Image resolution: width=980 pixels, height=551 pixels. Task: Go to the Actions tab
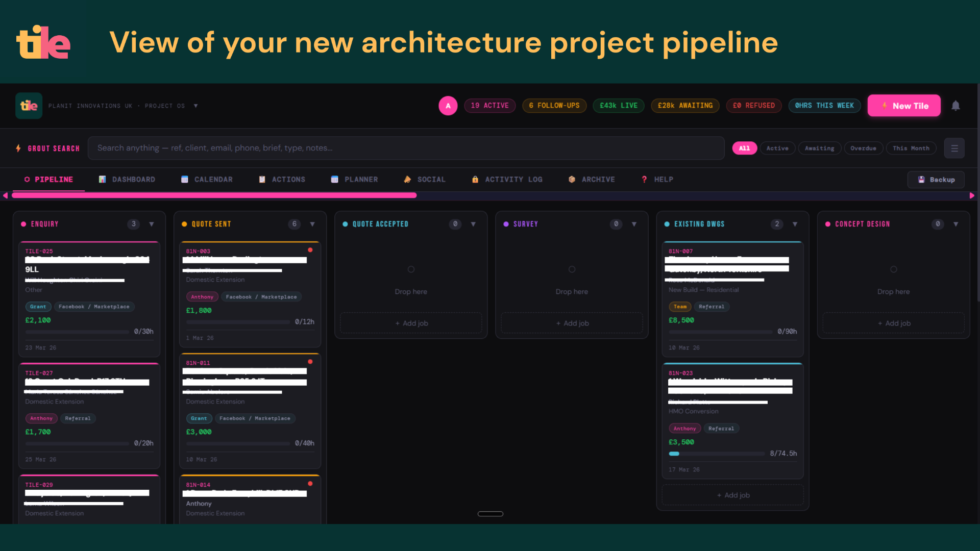(x=282, y=180)
